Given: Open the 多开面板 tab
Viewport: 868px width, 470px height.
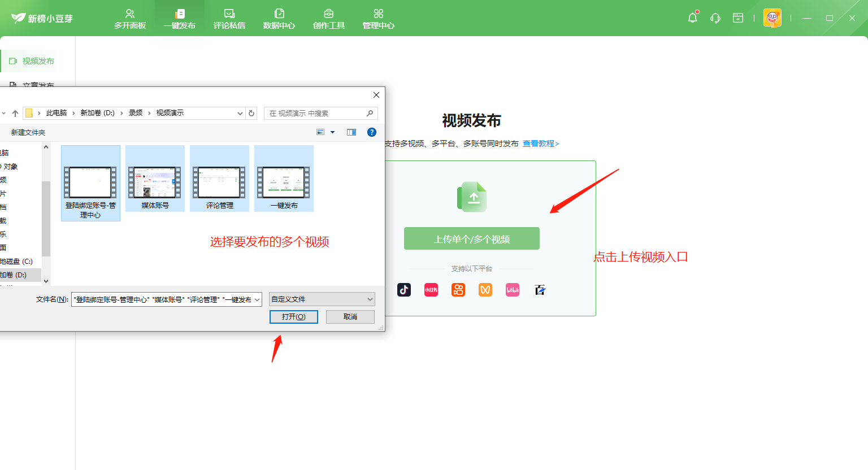Looking at the screenshot, I should point(130,19).
